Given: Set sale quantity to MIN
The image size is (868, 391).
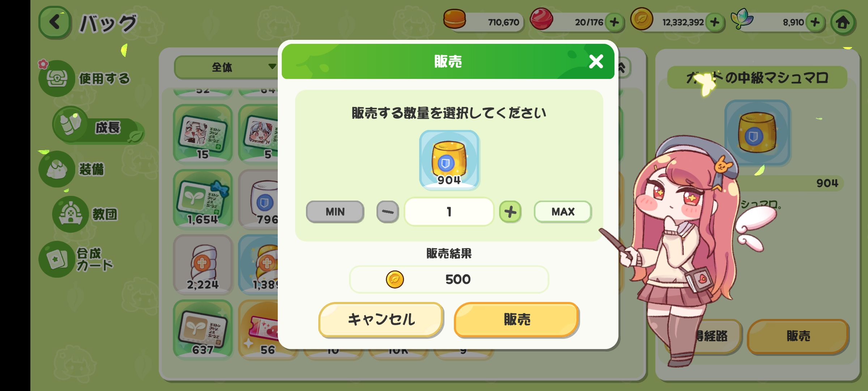Looking at the screenshot, I should pyautogui.click(x=335, y=212).
